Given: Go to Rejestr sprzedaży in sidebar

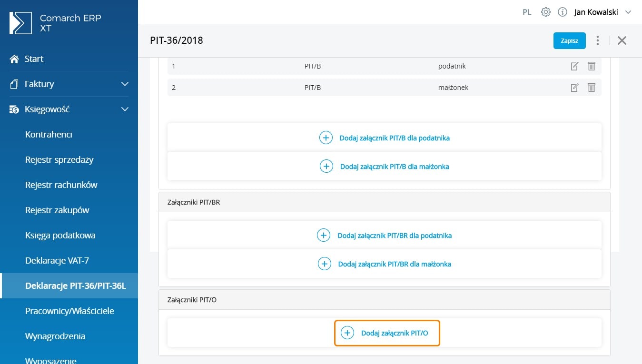Looking at the screenshot, I should [59, 160].
